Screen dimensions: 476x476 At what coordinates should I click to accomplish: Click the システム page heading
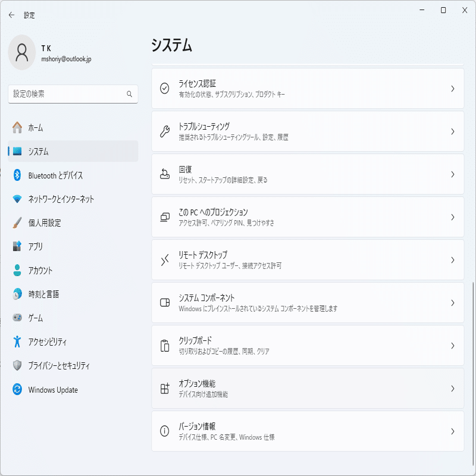(172, 45)
